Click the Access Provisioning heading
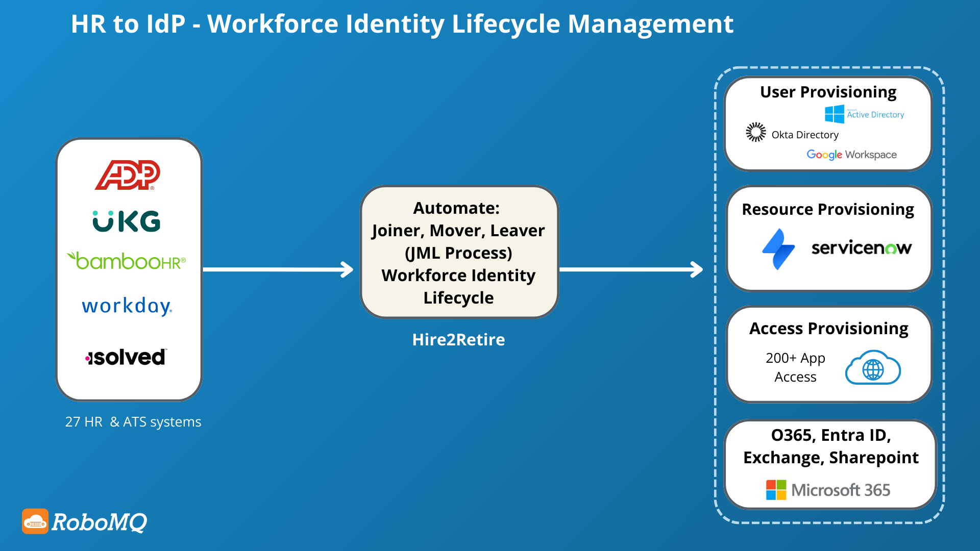 [828, 329]
